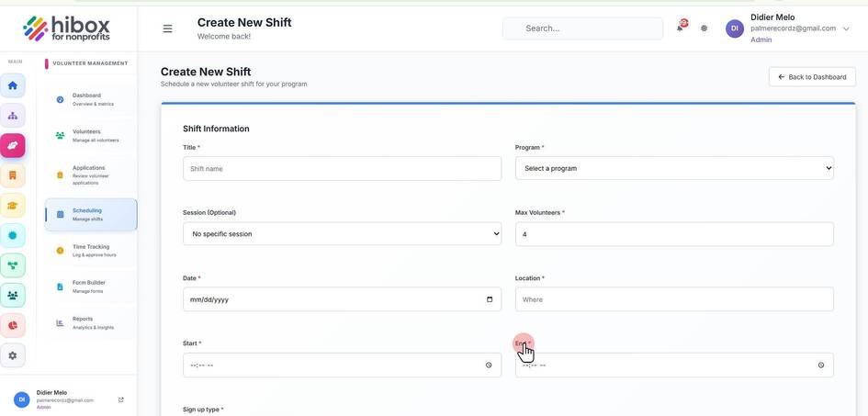
Task: Focus the Shift name title field
Action: click(x=342, y=168)
